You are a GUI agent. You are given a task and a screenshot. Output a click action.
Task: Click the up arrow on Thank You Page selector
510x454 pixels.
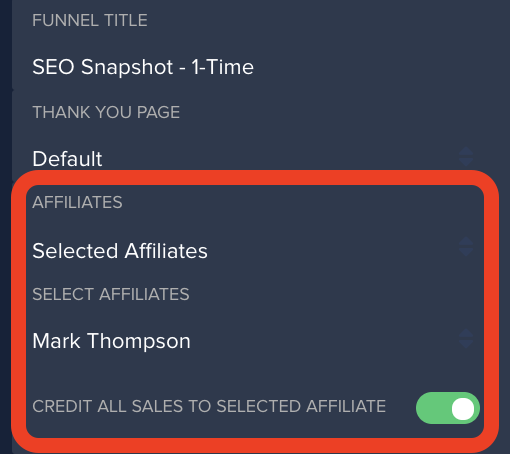pos(466,152)
